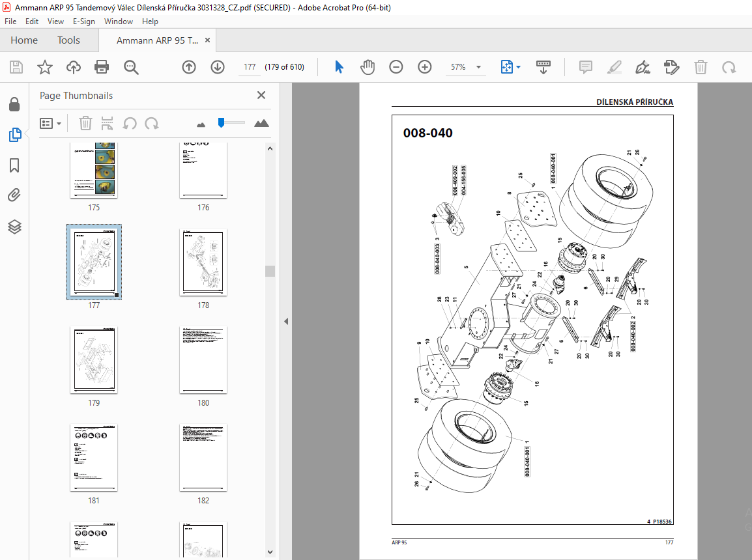The image size is (752, 560).
Task: Click the zoom percentage field 57%
Action: tap(459, 67)
